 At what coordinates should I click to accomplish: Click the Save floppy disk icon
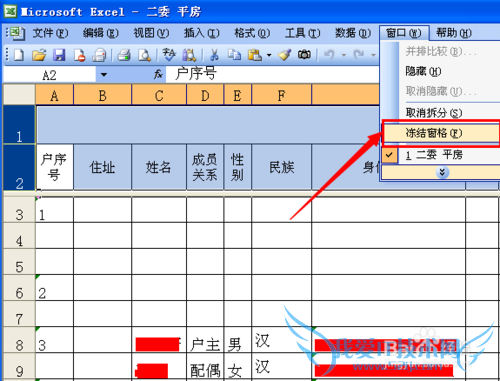59,55
